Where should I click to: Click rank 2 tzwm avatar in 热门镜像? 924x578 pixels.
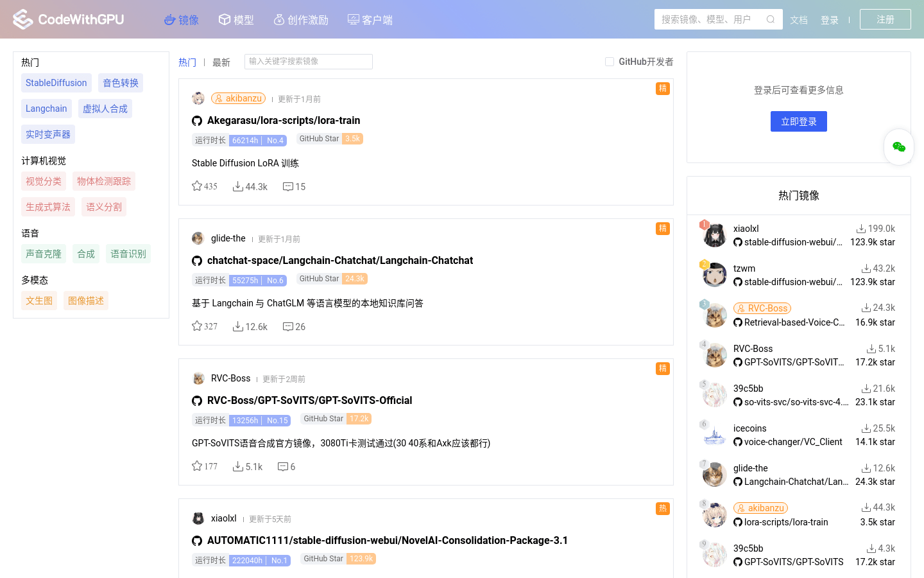pyautogui.click(x=714, y=275)
